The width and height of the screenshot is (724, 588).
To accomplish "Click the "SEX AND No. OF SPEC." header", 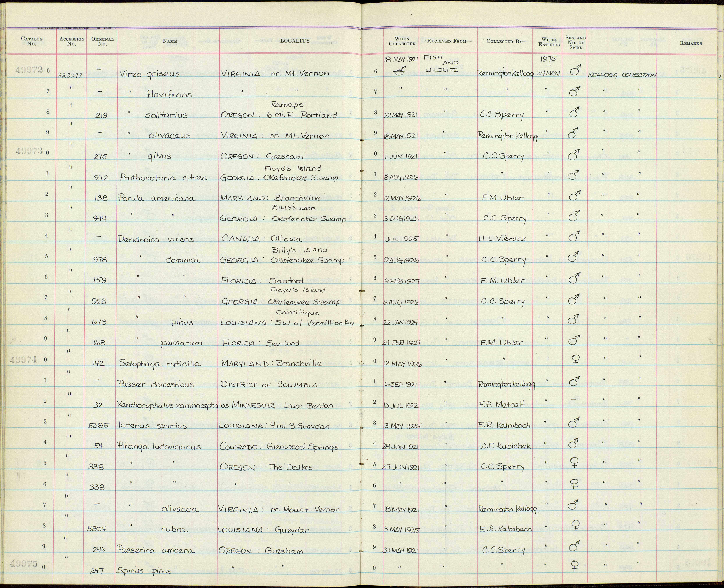I will [x=575, y=42].
